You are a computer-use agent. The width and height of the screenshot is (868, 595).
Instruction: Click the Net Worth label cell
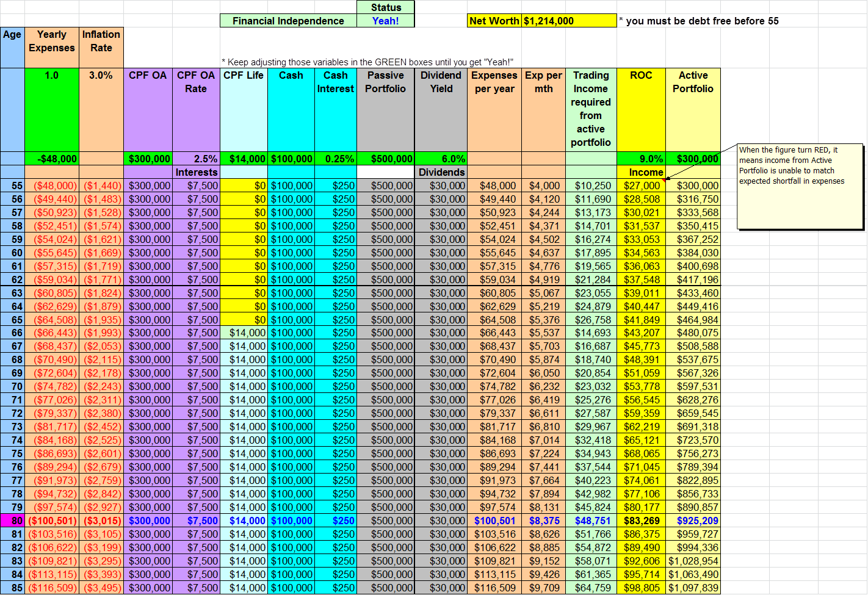pyautogui.click(x=494, y=21)
